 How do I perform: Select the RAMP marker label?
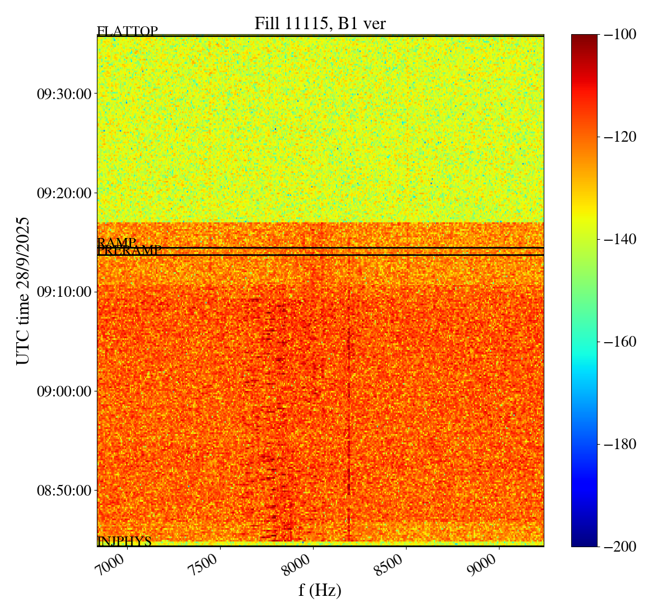[x=116, y=242]
